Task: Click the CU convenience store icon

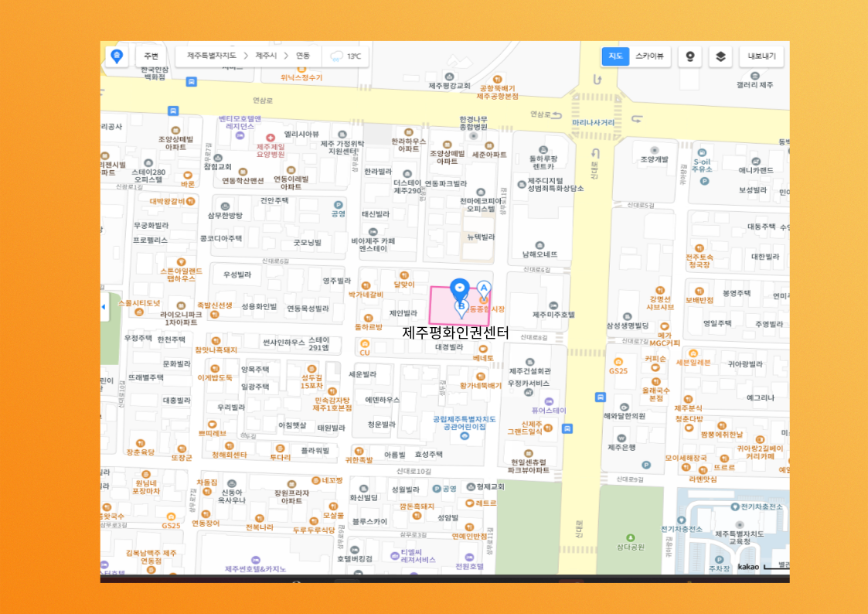Action: coord(364,344)
